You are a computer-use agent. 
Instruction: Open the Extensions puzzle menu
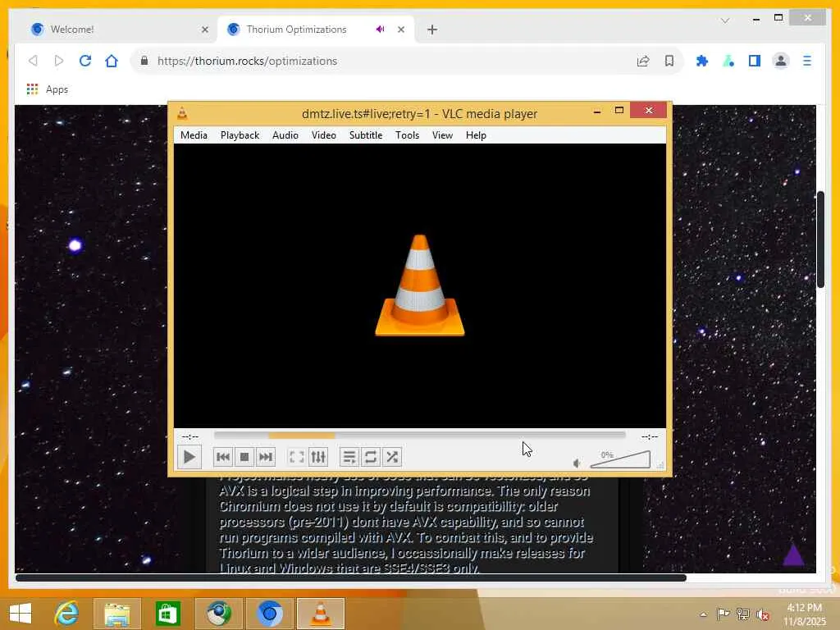[x=702, y=61]
